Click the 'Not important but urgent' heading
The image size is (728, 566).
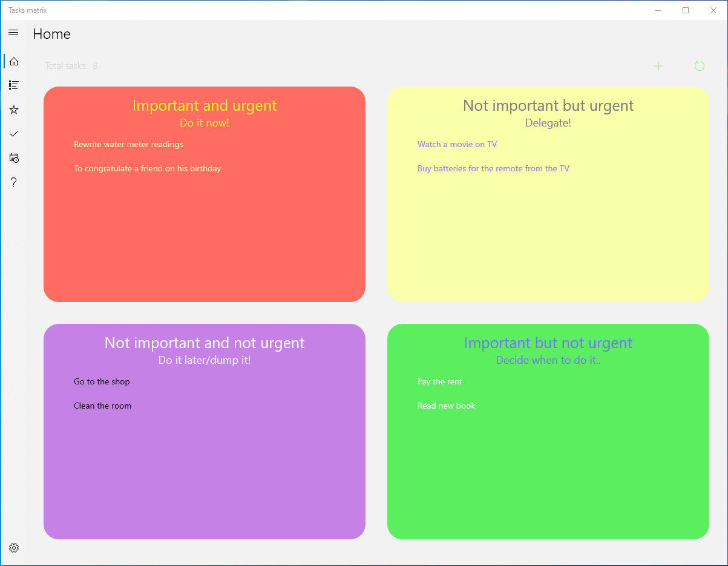548,105
